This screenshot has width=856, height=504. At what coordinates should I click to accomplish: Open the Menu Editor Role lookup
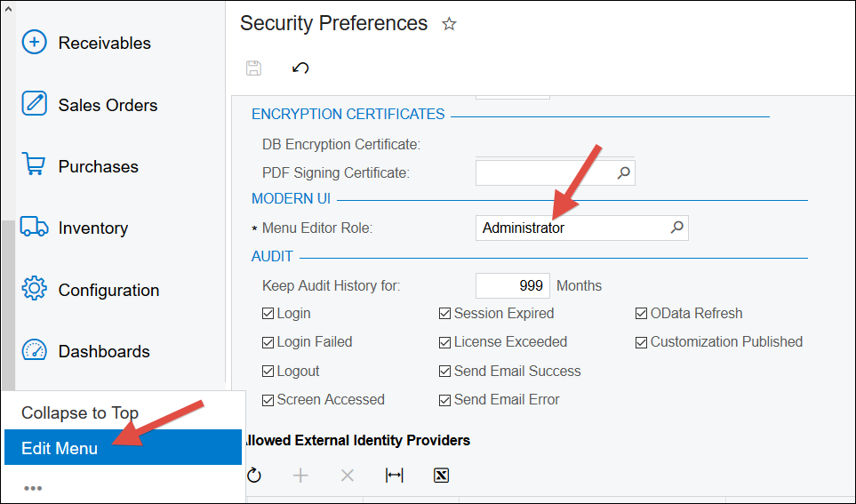[677, 228]
